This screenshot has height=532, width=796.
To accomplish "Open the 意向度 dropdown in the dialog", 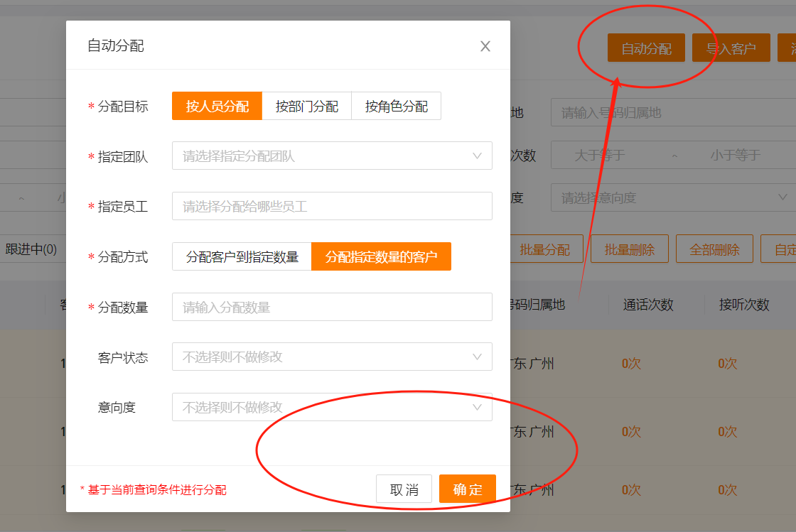I will point(332,406).
